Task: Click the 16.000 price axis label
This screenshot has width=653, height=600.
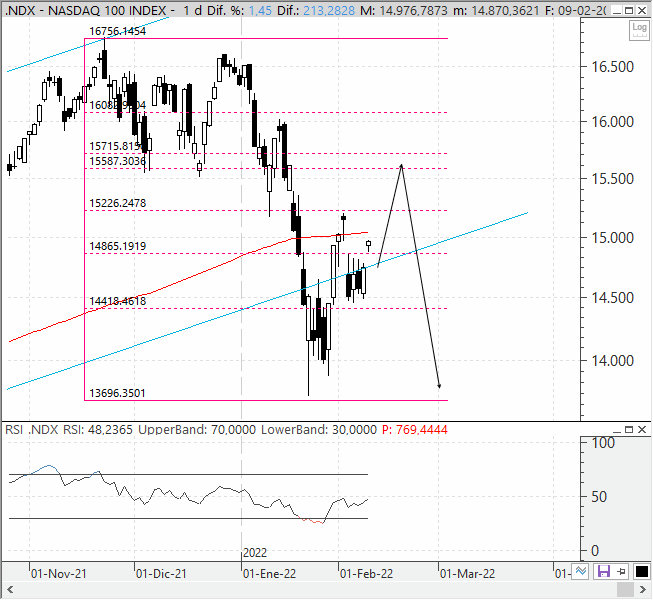Action: pos(613,122)
